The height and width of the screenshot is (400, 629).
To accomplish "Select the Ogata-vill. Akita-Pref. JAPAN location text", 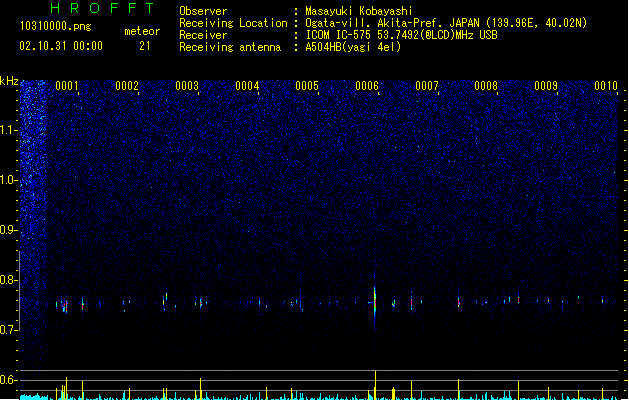I will coord(446,23).
